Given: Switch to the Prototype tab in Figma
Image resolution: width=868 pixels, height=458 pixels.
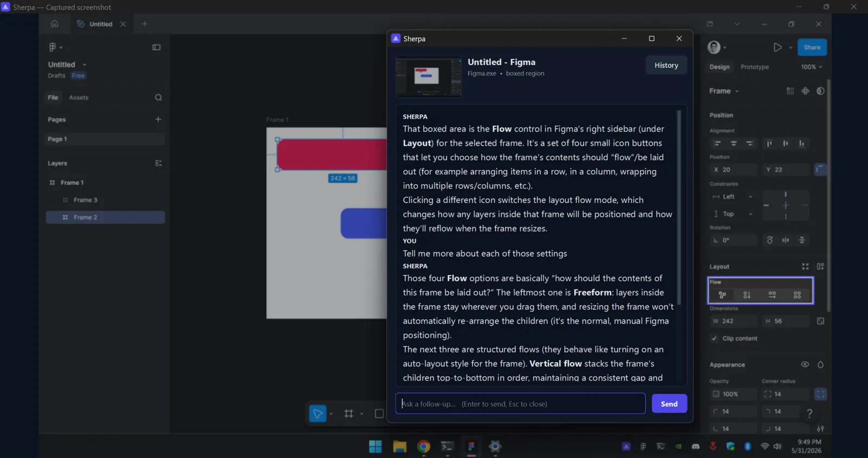Looking at the screenshot, I should click(x=755, y=67).
